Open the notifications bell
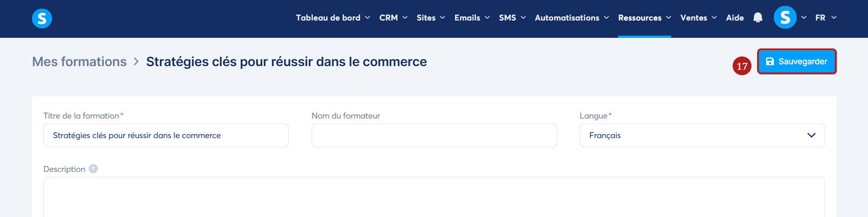Viewport: 868px width, 217px height. pos(758,18)
